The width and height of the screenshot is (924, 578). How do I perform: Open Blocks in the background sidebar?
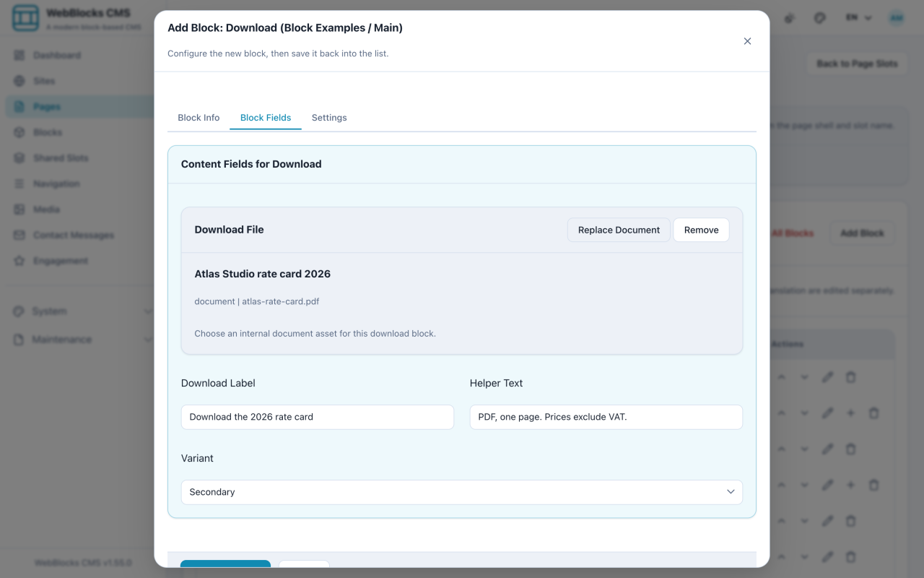click(79, 132)
